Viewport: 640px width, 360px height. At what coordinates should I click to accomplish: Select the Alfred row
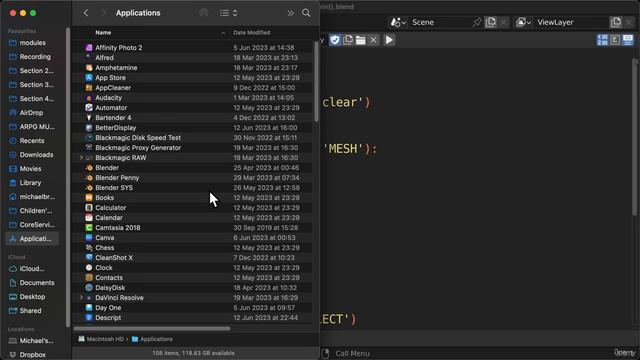point(193,58)
